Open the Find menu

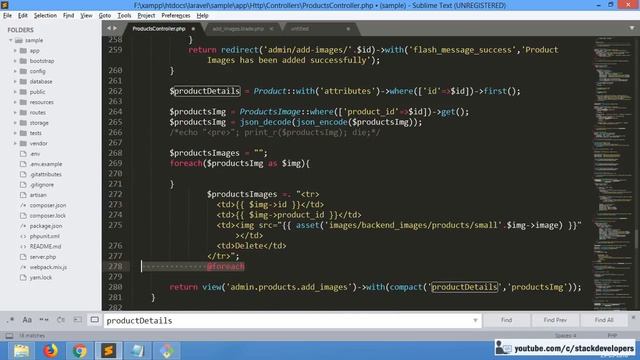pos(68,16)
